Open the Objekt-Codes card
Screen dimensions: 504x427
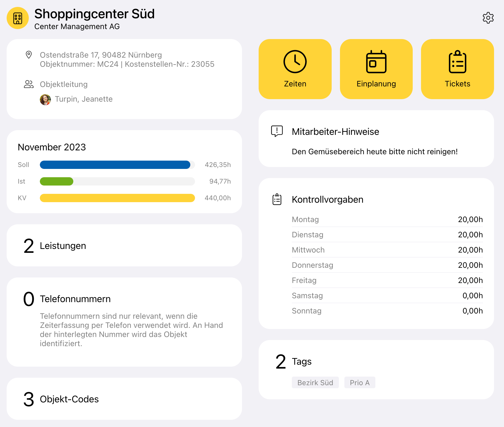pos(124,399)
